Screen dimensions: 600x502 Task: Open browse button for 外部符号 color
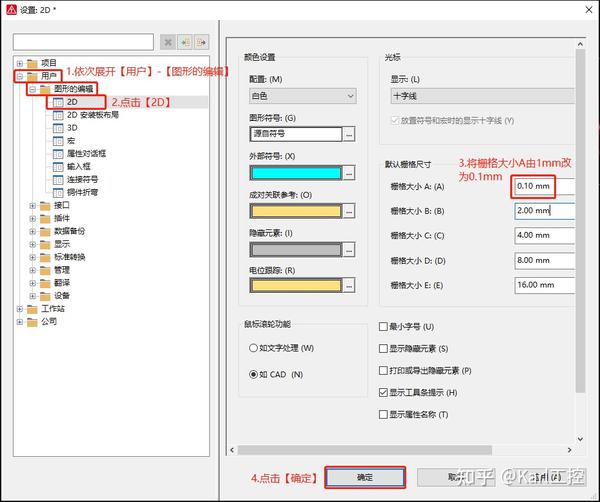point(349,173)
